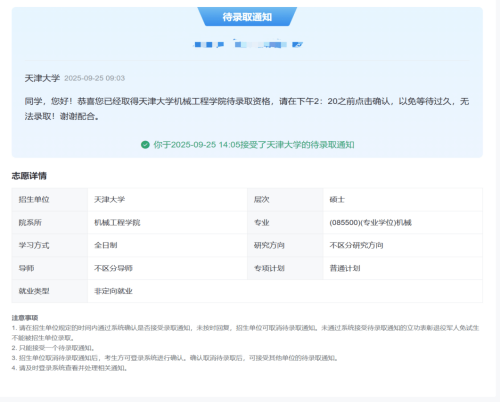Click the 研究方向 label cell
This screenshot has height=402, width=500.
tap(285, 245)
